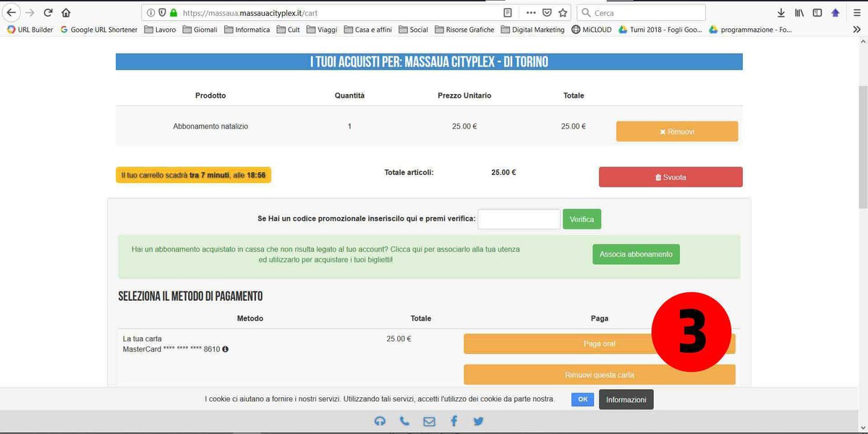Click the info icon beside MasterCard 8610
Image resolution: width=868 pixels, height=434 pixels.
coord(226,349)
